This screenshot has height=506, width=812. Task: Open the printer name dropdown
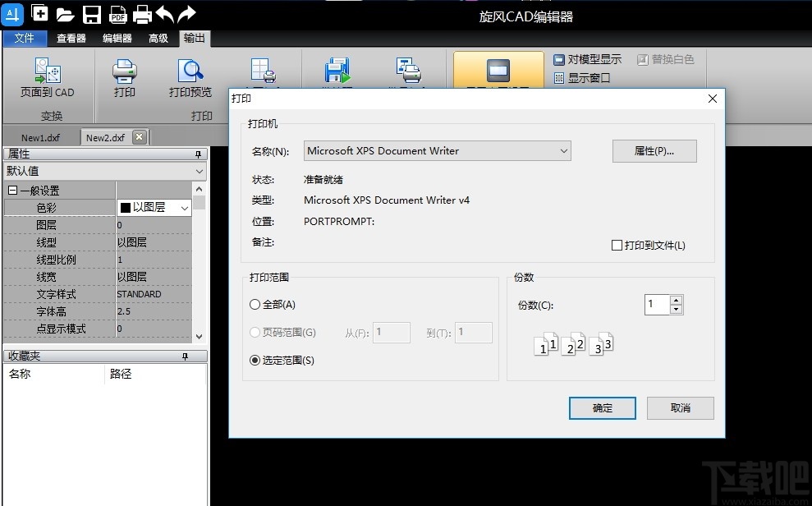563,151
